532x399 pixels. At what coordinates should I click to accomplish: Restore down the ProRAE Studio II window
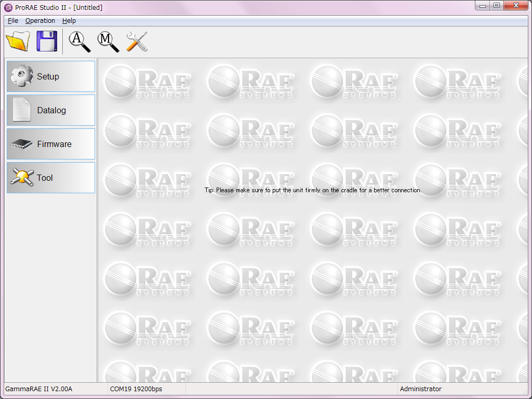coord(497,5)
